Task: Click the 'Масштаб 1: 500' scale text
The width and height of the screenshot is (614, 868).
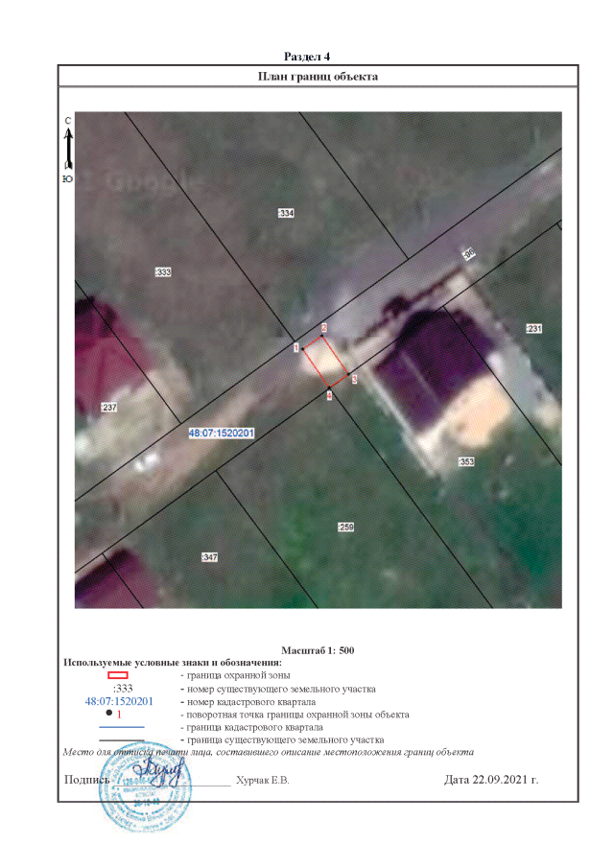Action: [319, 650]
